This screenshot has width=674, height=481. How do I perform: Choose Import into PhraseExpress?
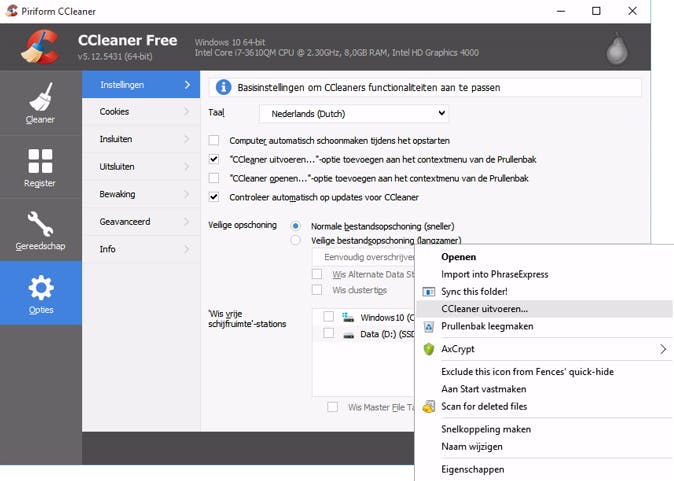point(544,274)
